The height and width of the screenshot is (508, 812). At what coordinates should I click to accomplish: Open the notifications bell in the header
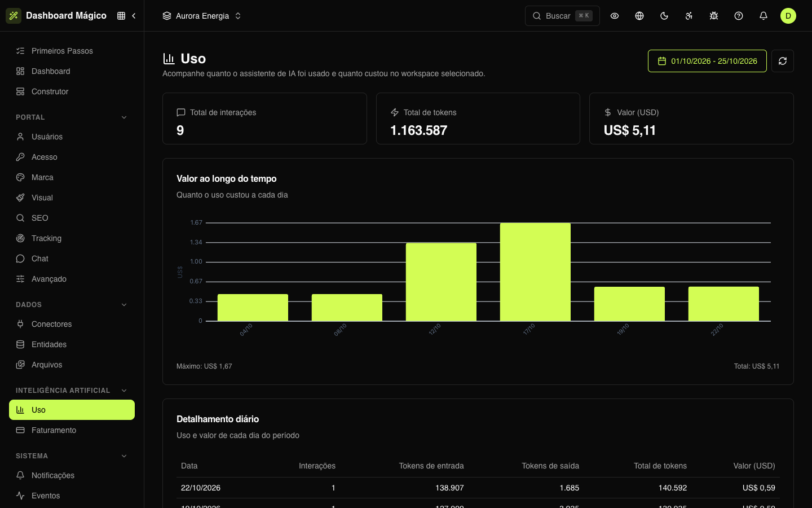click(764, 16)
